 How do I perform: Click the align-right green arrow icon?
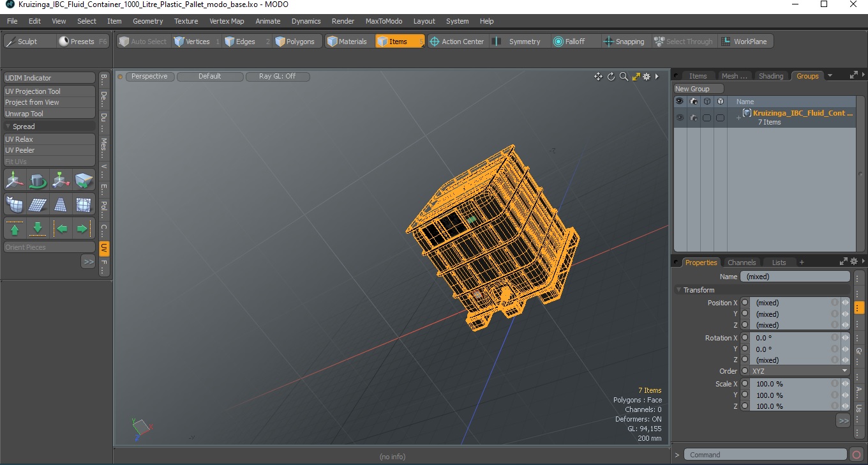tap(84, 228)
